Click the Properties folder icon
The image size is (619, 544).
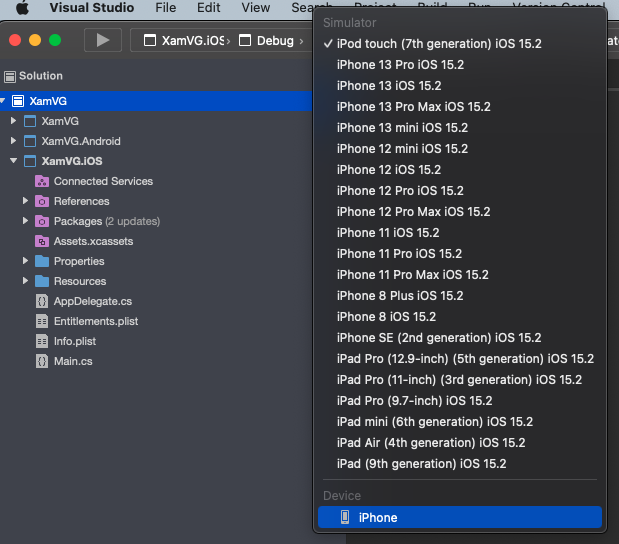(42, 261)
